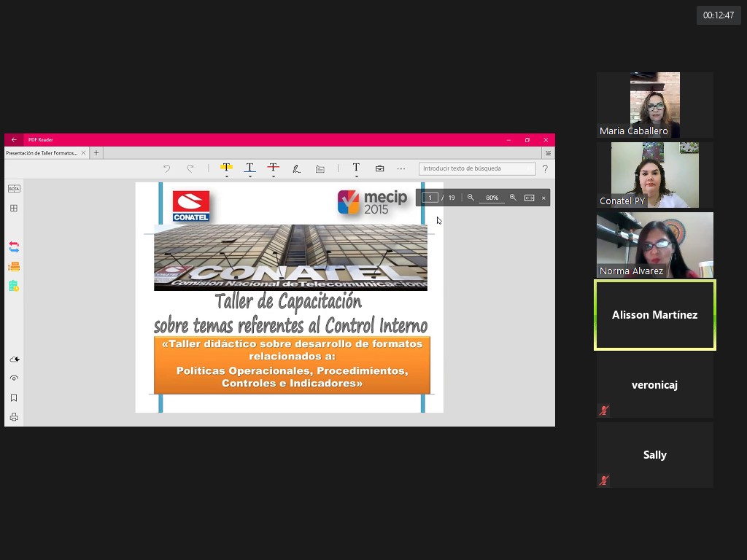Image resolution: width=747 pixels, height=560 pixels.
Task: Select the yellow highlight text tool
Action: (x=226, y=167)
